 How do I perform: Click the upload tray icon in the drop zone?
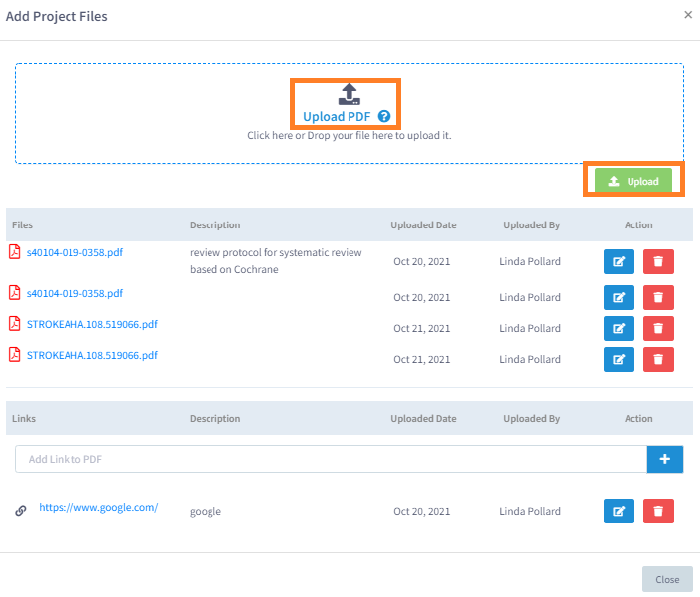[x=349, y=94]
